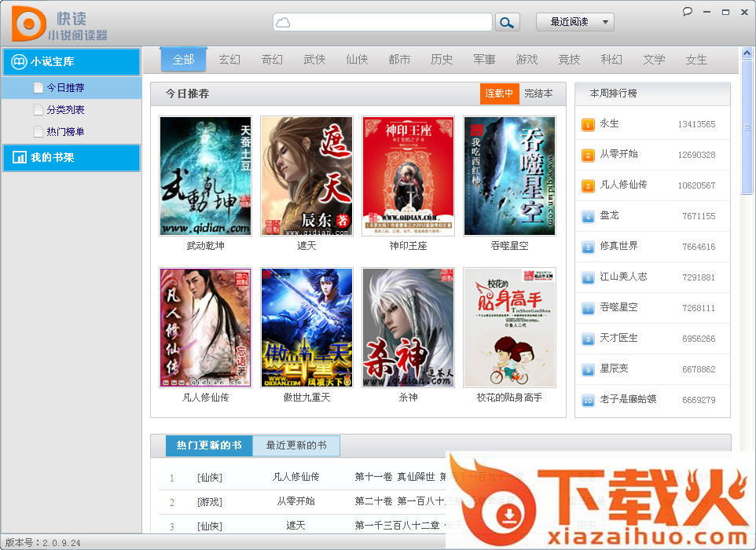
Task: Click [游戏] genre tag in update row 2
Action: click(210, 502)
